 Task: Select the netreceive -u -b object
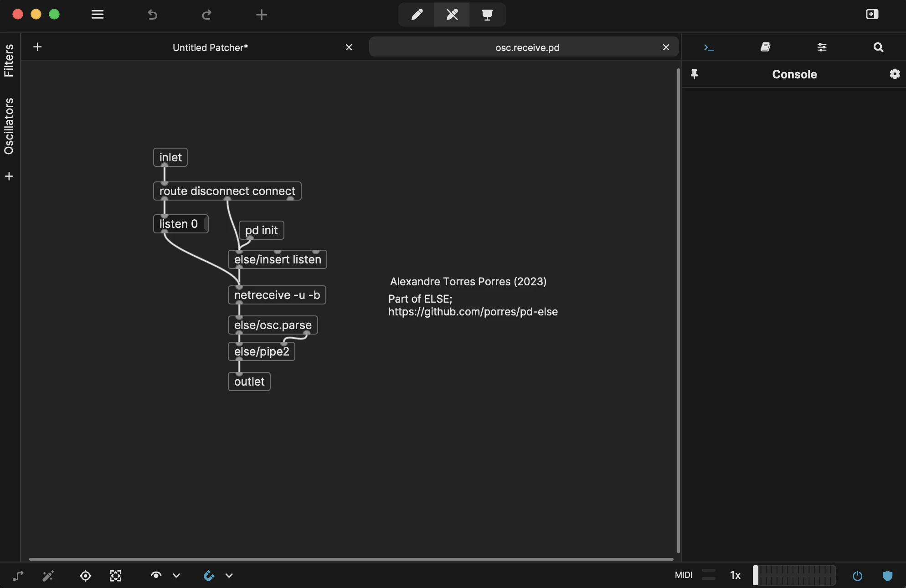pyautogui.click(x=277, y=295)
